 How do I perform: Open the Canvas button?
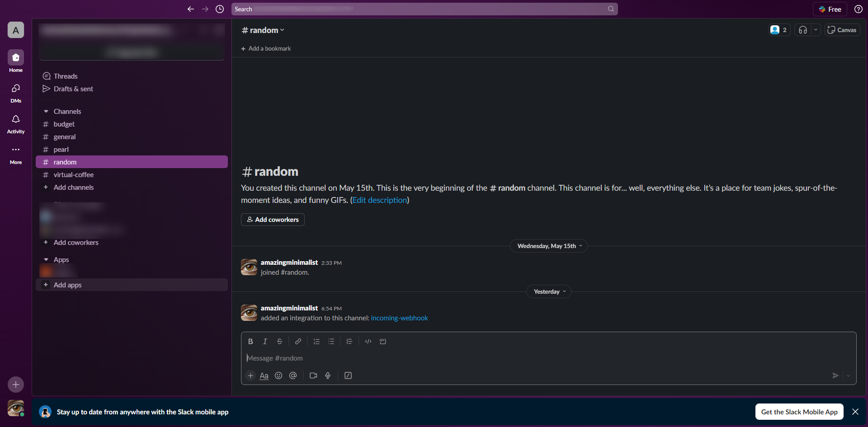[x=842, y=30]
